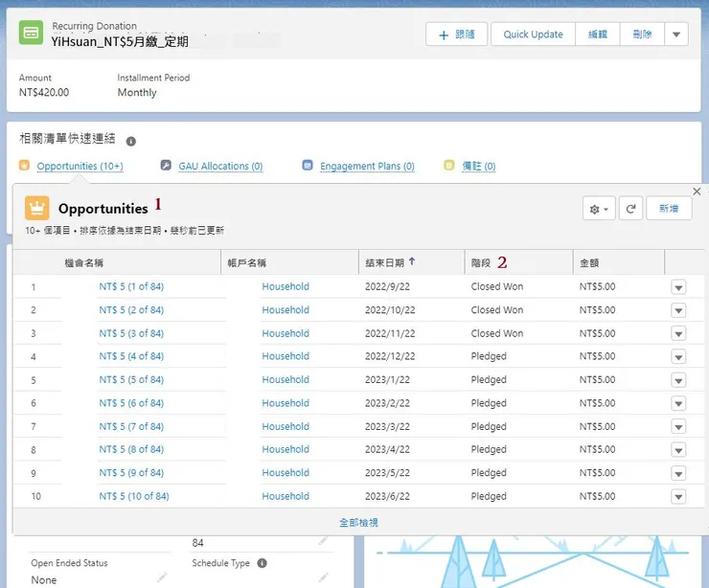This screenshot has height=588, width=709.
Task: Click Schedule Type info icon
Action: (x=262, y=563)
